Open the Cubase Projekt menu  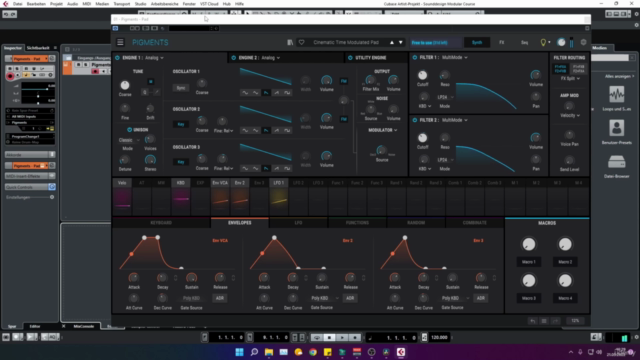point(56,4)
